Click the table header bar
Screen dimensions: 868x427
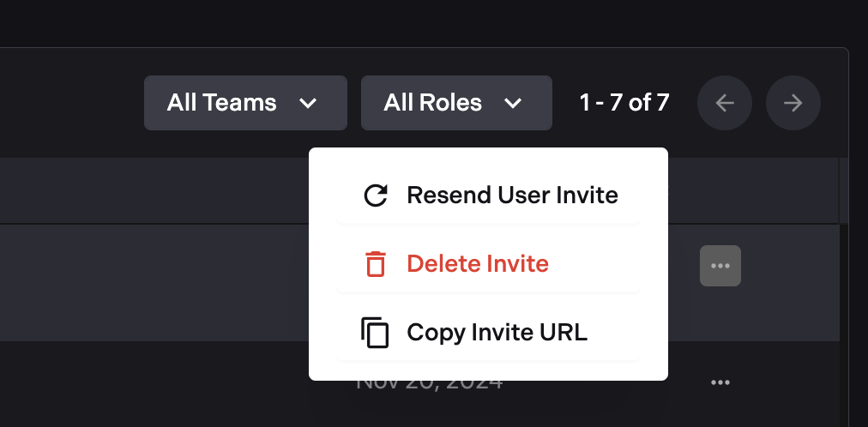coord(154,190)
